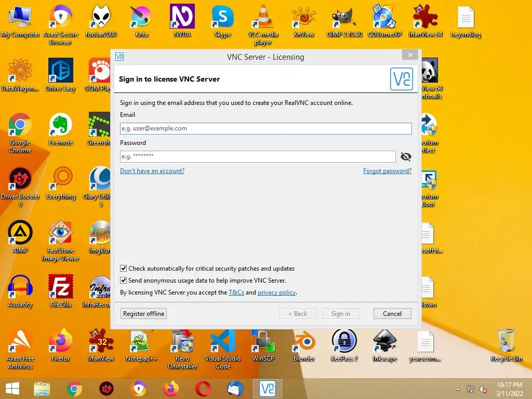Open the Forgot password link
The height and width of the screenshot is (399, 532).
(x=387, y=170)
